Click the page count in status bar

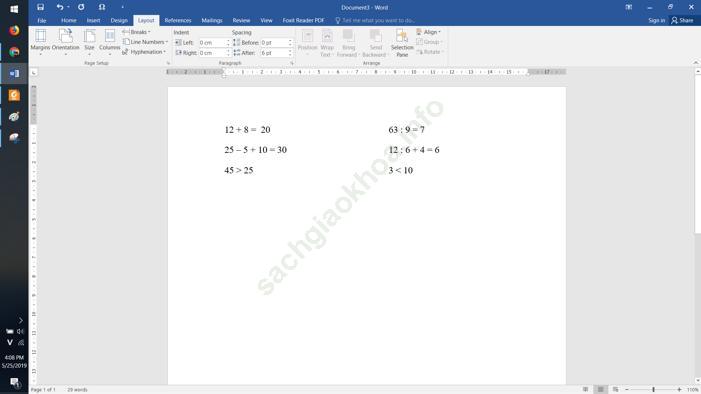click(x=43, y=390)
